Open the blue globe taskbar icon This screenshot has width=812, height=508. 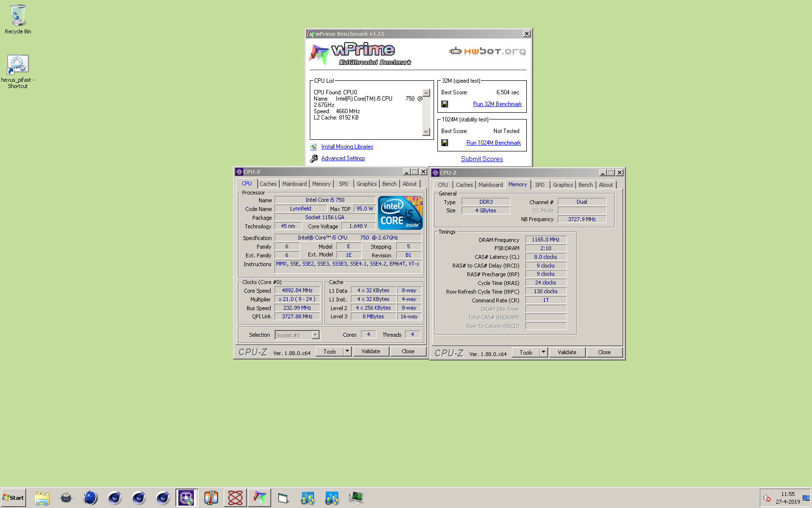pos(90,498)
